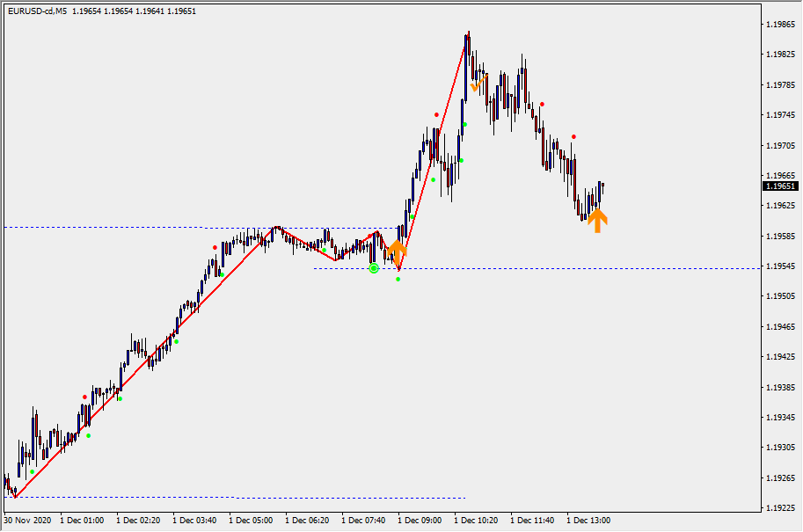Select the red dot above the 11:40 candles
The width and height of the screenshot is (803, 532).
pos(542,104)
